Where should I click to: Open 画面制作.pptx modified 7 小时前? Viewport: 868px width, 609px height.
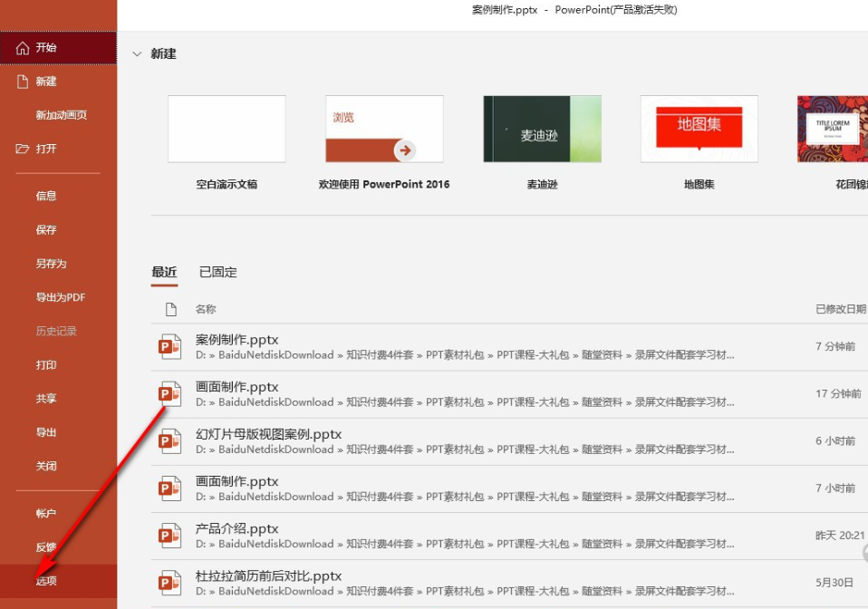coord(509,488)
